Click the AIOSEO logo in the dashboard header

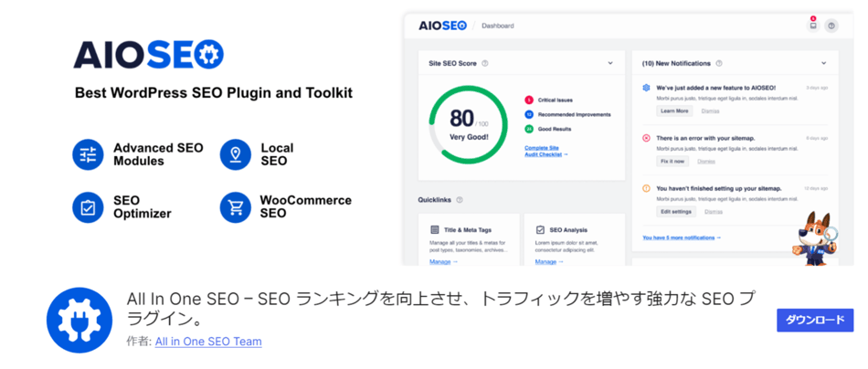pyautogui.click(x=443, y=26)
